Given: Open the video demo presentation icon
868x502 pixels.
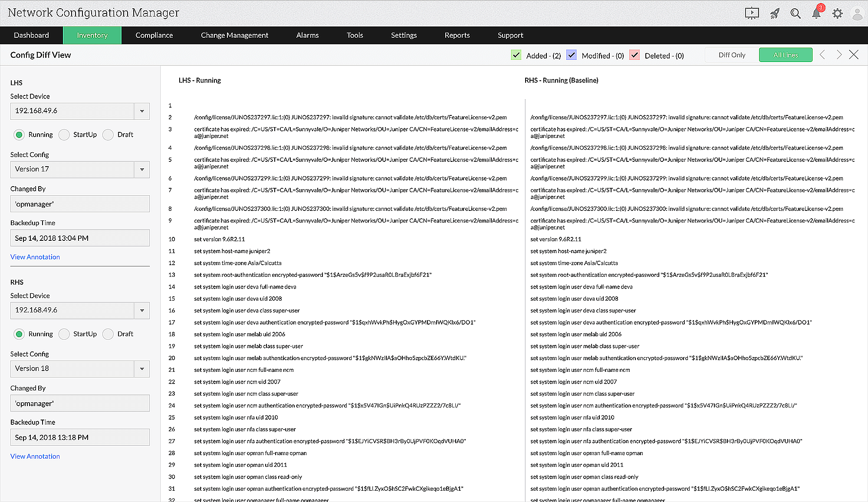Looking at the screenshot, I should click(x=752, y=13).
